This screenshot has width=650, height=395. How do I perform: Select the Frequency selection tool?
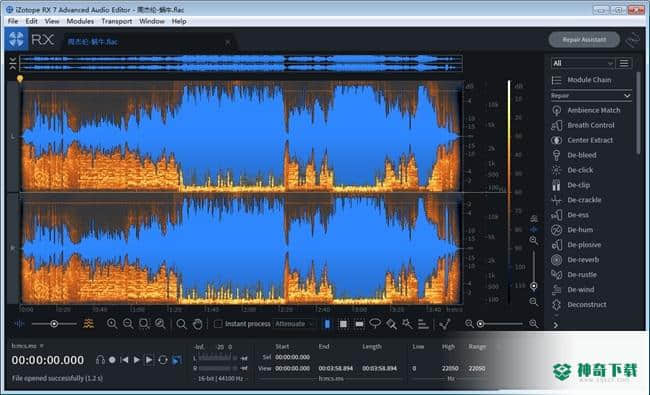coord(359,324)
